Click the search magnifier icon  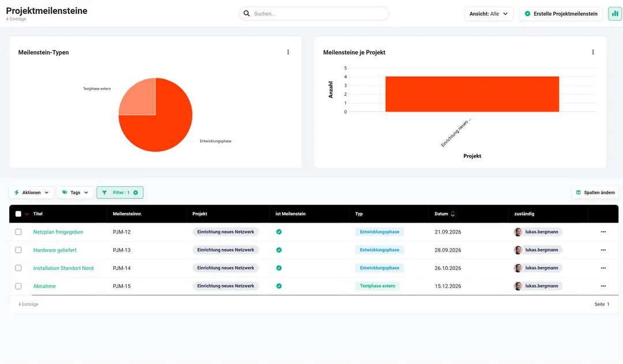[x=247, y=13]
